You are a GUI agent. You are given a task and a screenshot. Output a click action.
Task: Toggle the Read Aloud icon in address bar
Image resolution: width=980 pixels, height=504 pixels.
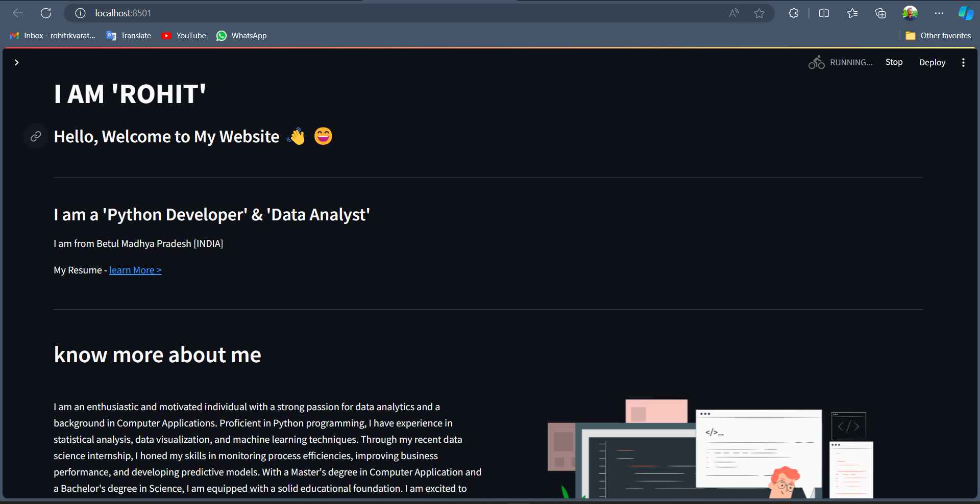coord(734,13)
